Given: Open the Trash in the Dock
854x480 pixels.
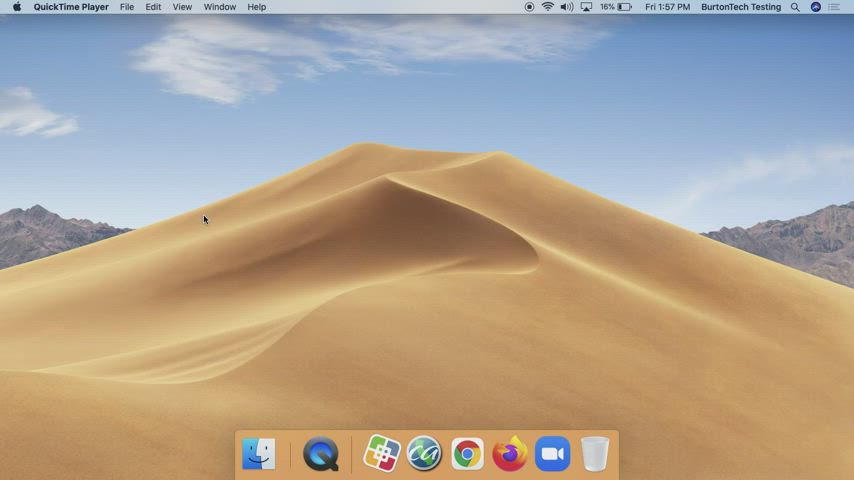Looking at the screenshot, I should pos(595,454).
